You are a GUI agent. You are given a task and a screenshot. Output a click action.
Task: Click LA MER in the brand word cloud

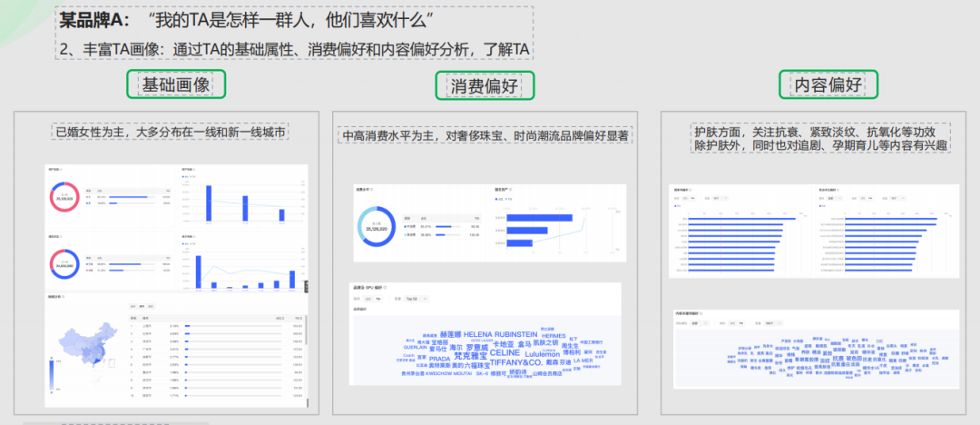[x=583, y=361]
